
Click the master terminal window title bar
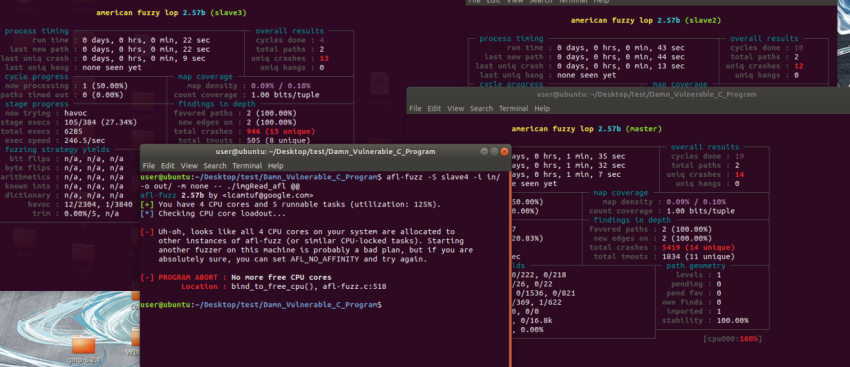pos(628,94)
